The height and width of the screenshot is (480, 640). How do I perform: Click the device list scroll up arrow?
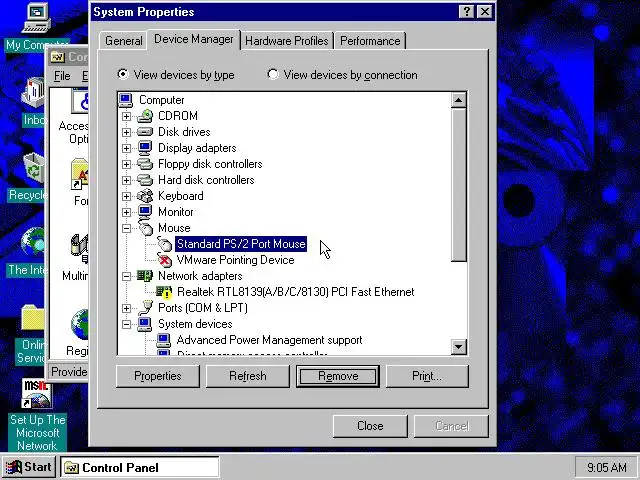459,100
